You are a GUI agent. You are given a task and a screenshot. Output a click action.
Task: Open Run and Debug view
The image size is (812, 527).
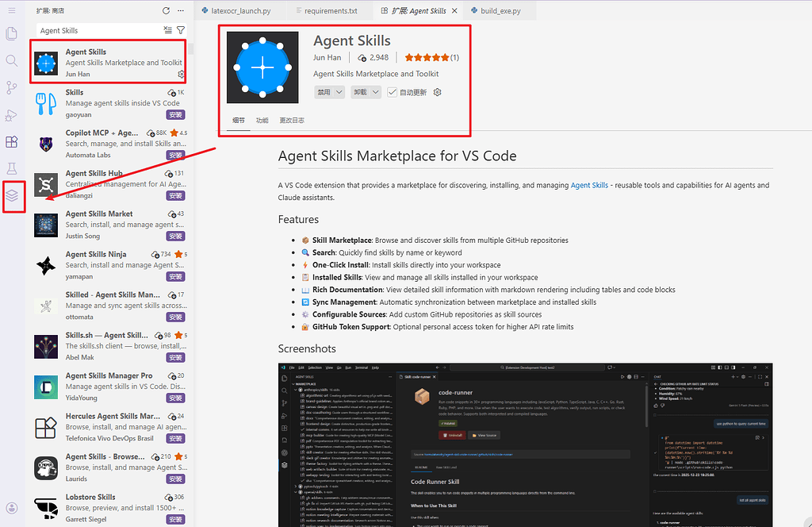[x=11, y=114]
